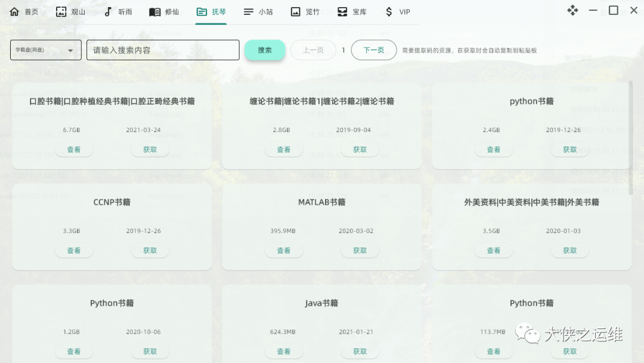
Task: Click the 6.7GB size label
Action: [72, 130]
